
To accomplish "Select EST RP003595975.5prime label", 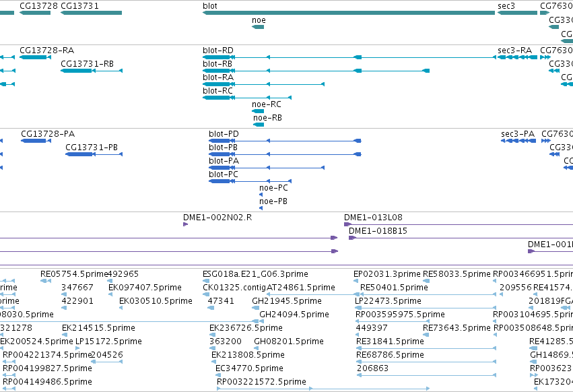I will click(400, 315).
